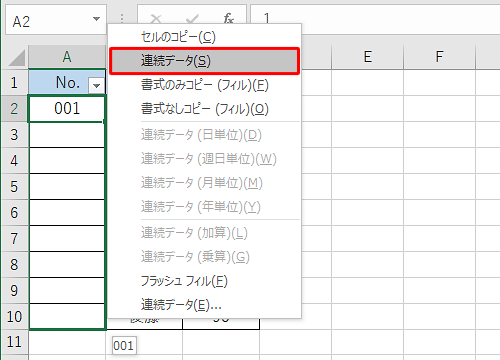Click cell F6 in the worksheet
This screenshot has width=500, height=360.
coord(439,213)
